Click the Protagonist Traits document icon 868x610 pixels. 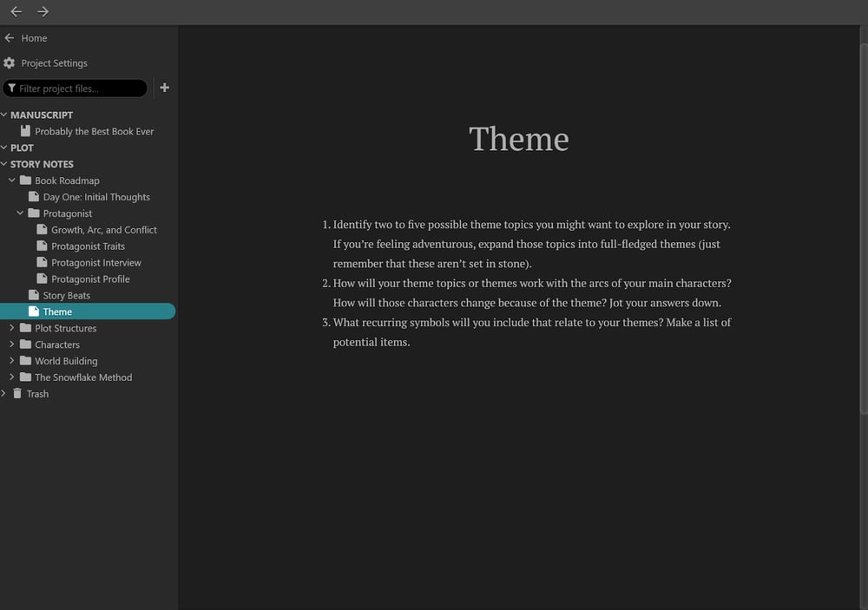click(x=42, y=246)
